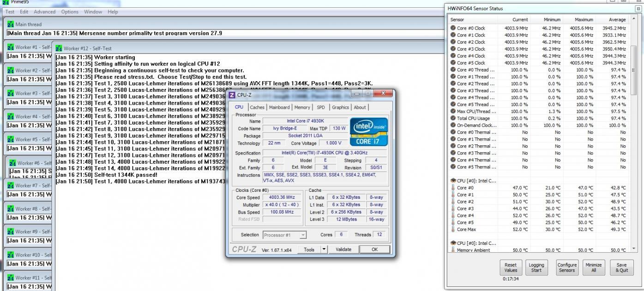
Task: Switch to the SPD tab in CPU-Z
Action: click(320, 107)
